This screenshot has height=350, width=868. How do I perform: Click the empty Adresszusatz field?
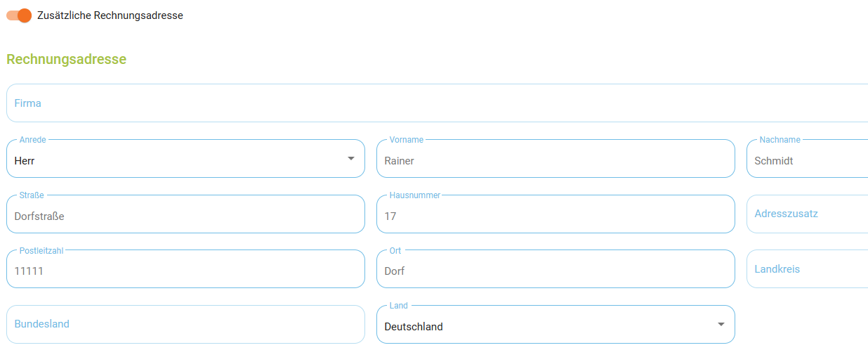pyautogui.click(x=807, y=214)
